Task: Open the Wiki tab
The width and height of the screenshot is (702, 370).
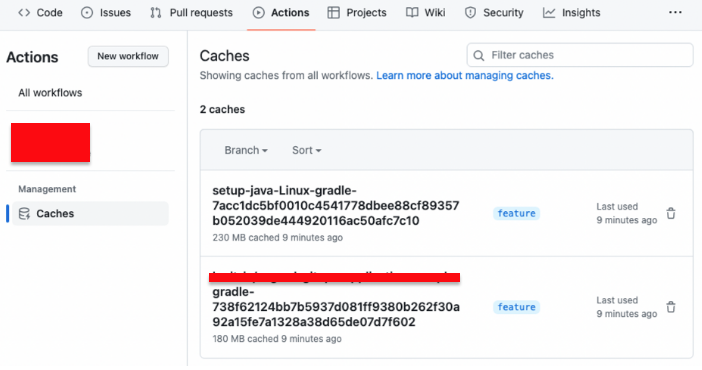Action: 425,13
